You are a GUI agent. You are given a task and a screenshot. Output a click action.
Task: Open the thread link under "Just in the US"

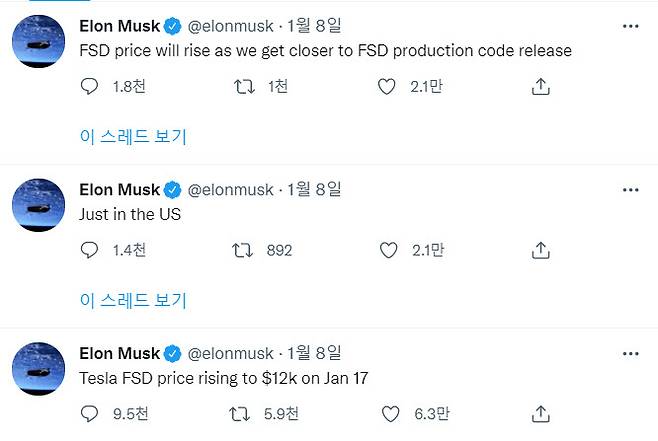[x=132, y=299]
